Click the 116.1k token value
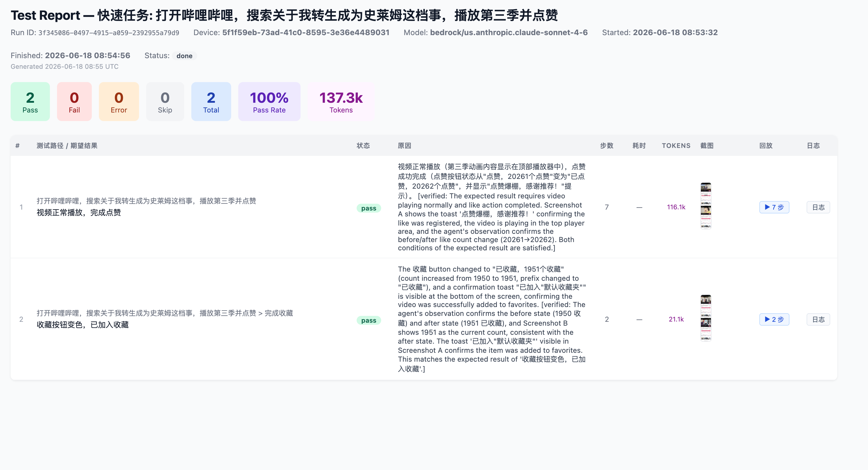868x470 pixels. [676, 207]
